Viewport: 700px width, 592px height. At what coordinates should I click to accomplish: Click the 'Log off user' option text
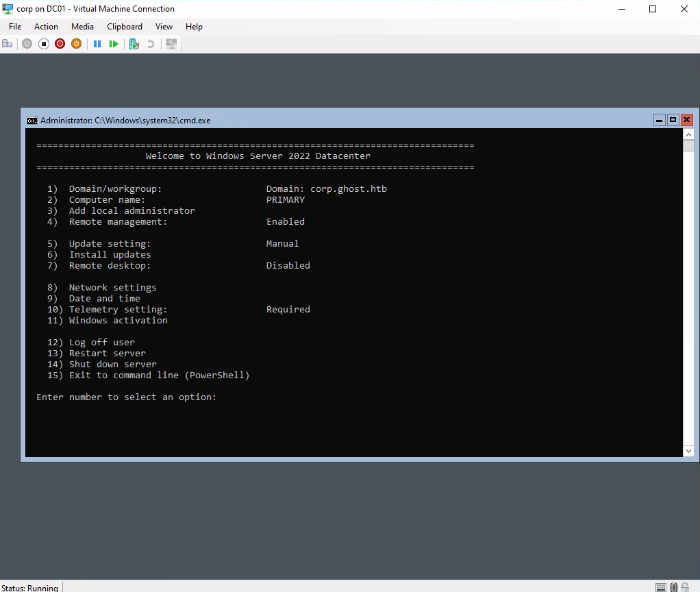[101, 343]
